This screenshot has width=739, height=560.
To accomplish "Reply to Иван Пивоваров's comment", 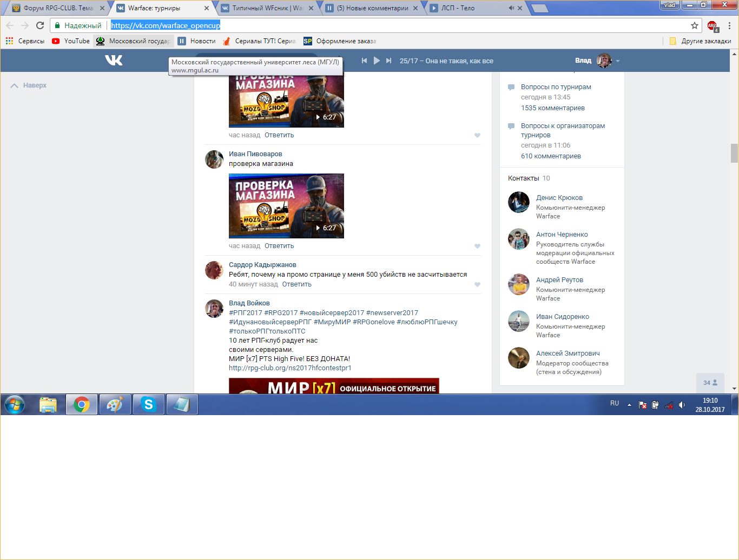I will (279, 246).
